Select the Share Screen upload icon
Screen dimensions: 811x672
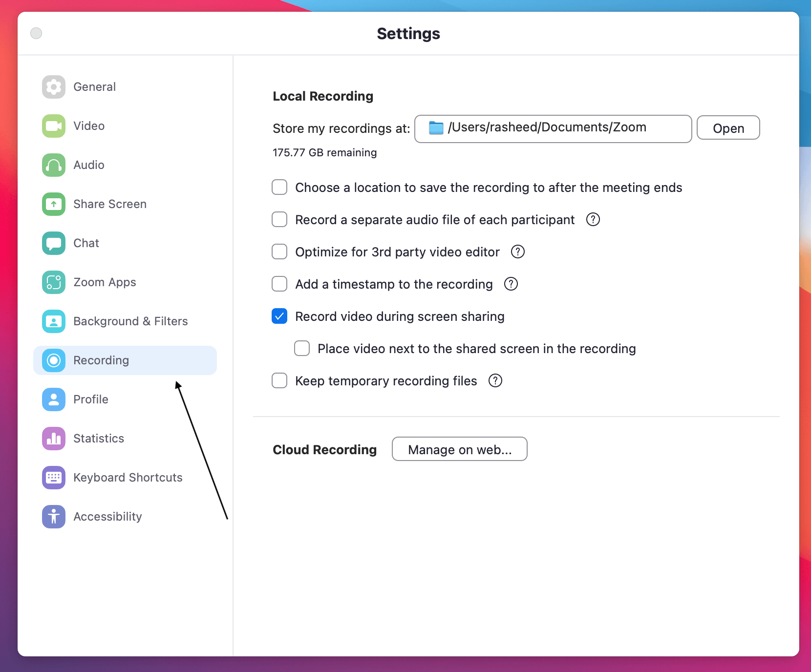coord(53,204)
